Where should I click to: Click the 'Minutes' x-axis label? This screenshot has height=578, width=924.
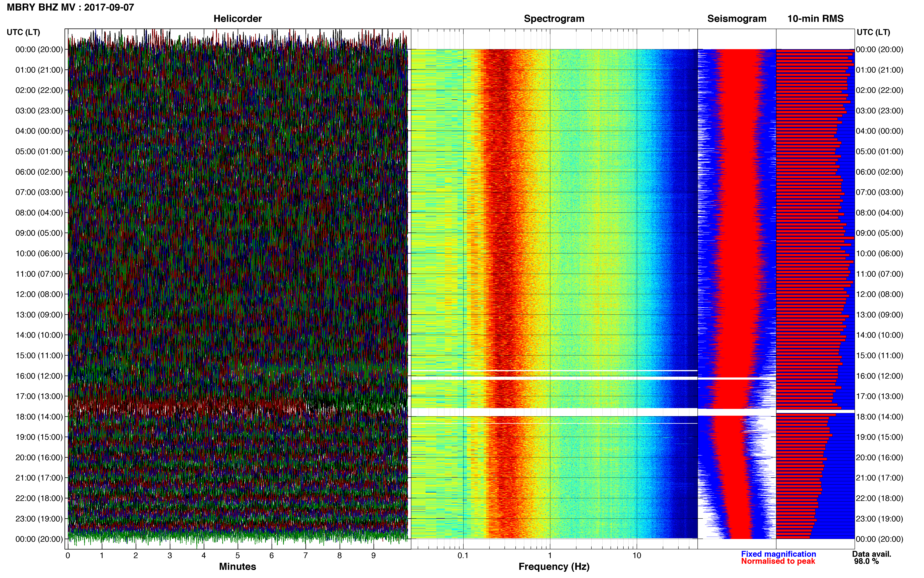238,567
